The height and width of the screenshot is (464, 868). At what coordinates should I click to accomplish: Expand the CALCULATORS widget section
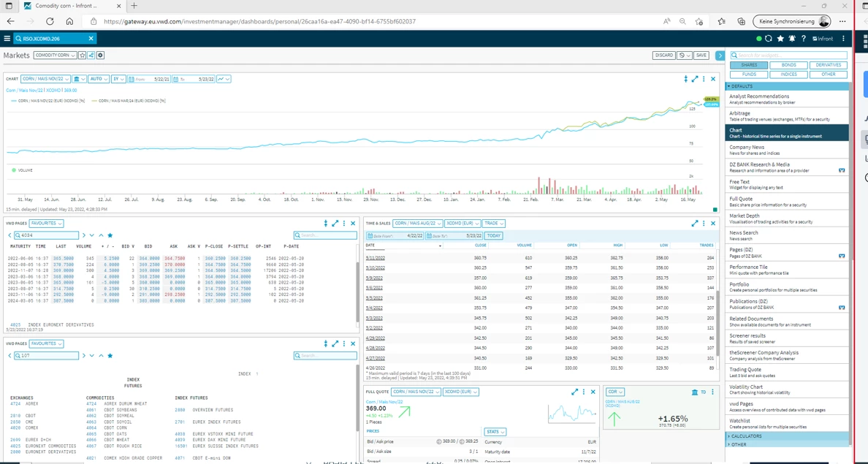787,436
